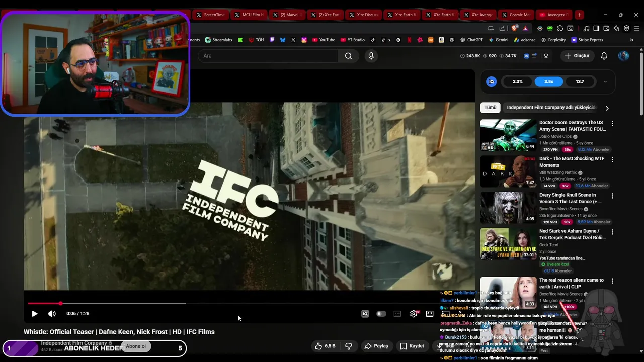Open options menu for Dark Shocking WTF Moments
644x362 pixels.
(612, 159)
